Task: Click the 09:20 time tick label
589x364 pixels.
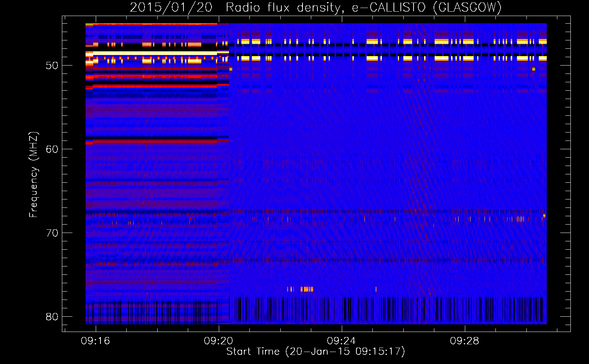Action: [x=218, y=341]
